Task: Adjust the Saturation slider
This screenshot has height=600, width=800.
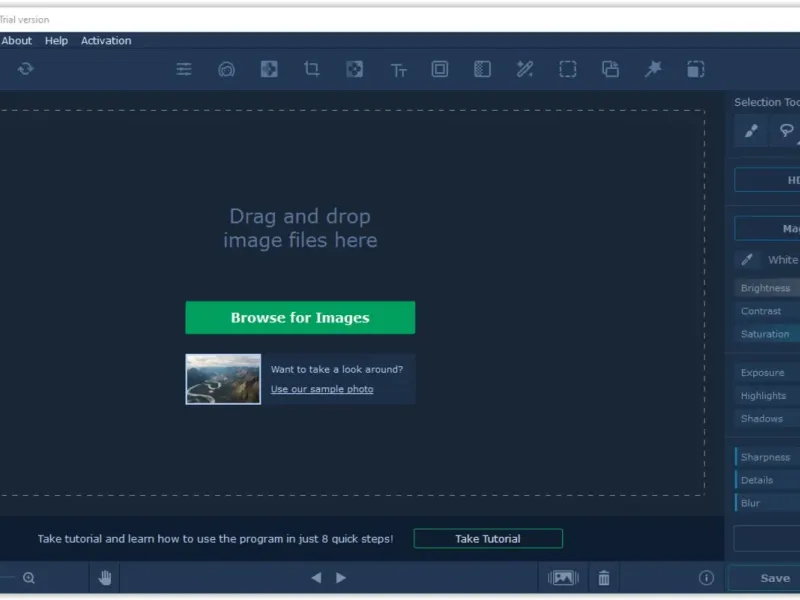Action: 767,334
